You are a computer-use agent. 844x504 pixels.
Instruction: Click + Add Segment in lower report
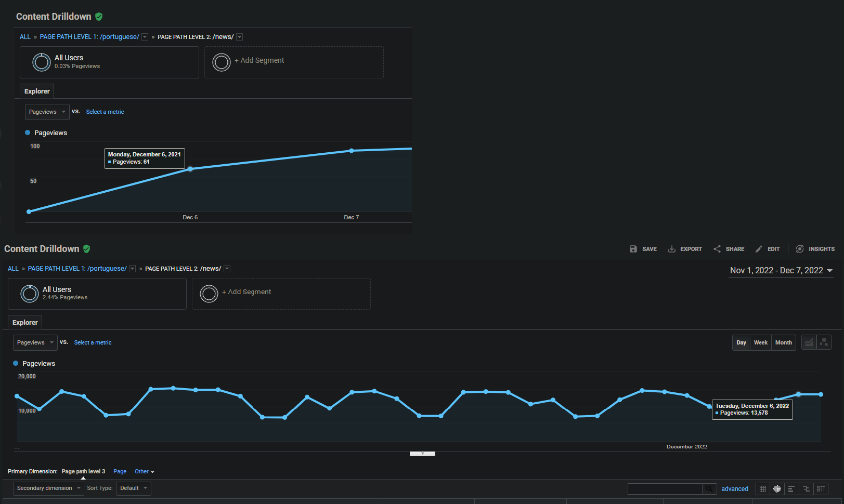[246, 292]
